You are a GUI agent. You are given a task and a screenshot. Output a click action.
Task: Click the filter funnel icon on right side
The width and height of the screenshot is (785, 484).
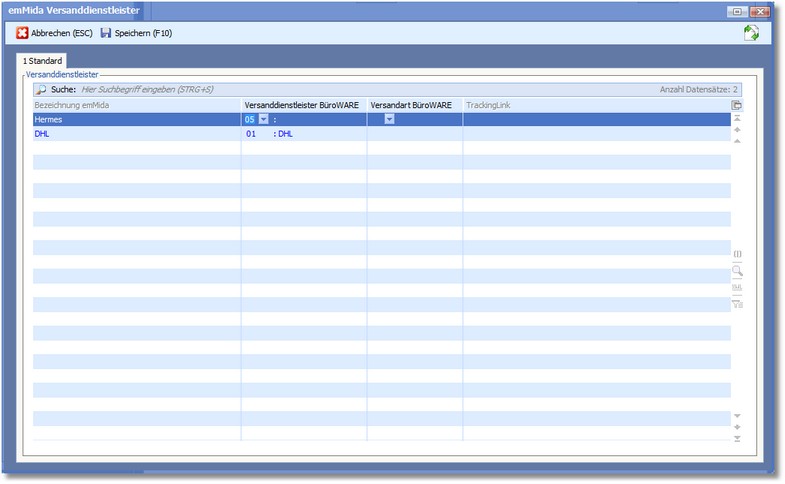737,304
